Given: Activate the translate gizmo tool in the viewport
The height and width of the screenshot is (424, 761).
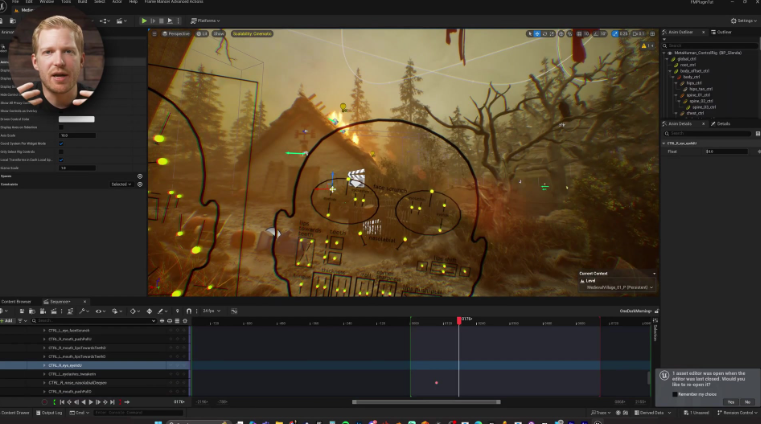Looking at the screenshot, I should 537,34.
